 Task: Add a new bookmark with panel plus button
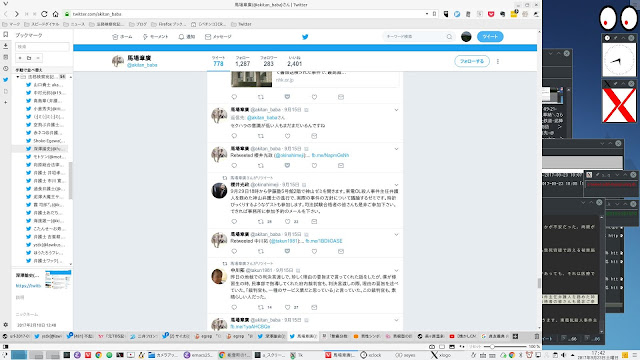point(20,58)
